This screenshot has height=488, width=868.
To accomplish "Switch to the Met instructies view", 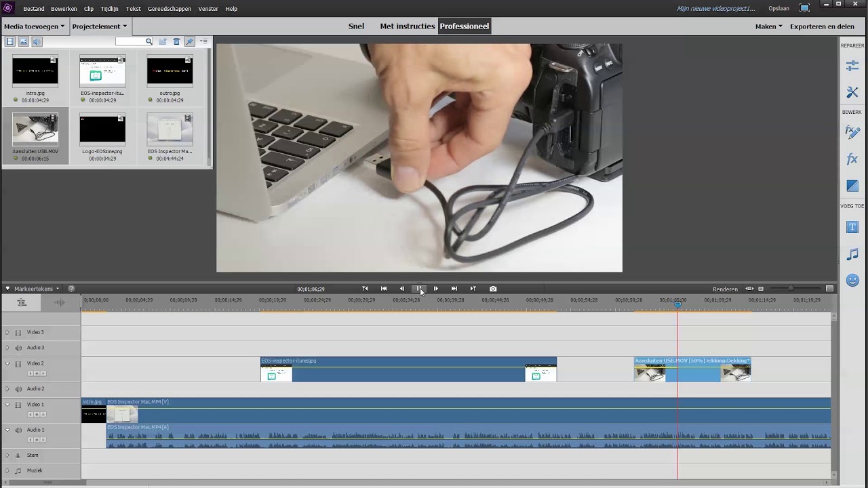I will tap(407, 26).
